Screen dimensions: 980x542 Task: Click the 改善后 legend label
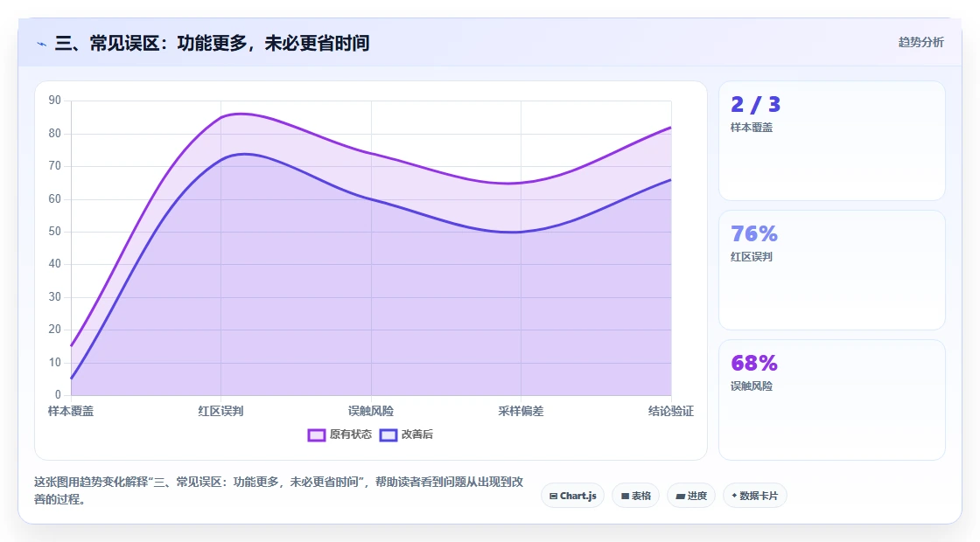pyautogui.click(x=416, y=434)
